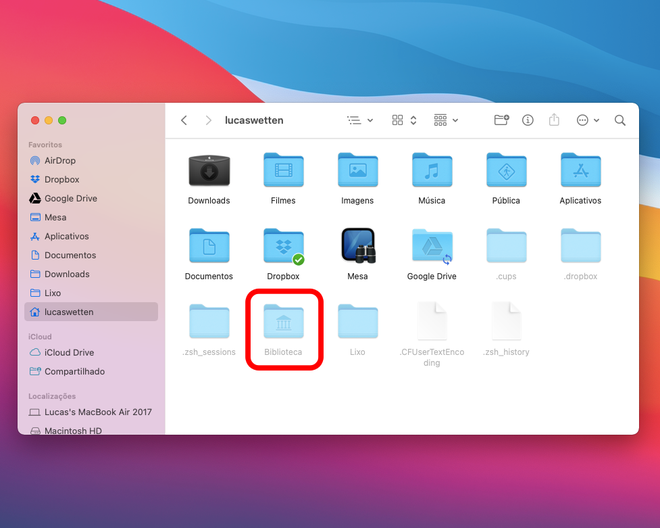Go to Mesa in the sidebar
The image size is (660, 528).
[91, 217]
